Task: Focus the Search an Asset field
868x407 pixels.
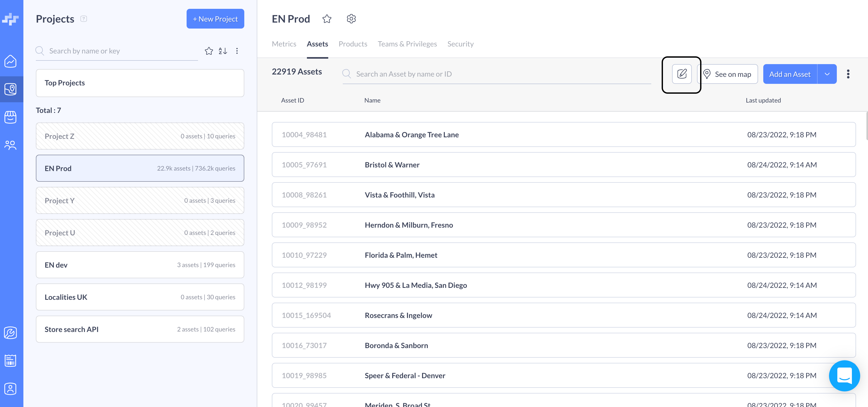Action: click(502, 74)
